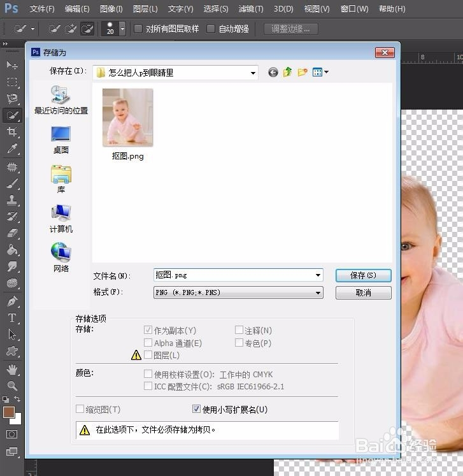This screenshot has width=463, height=476.
Task: Toggle Quick Mask mode
Action: [12, 434]
